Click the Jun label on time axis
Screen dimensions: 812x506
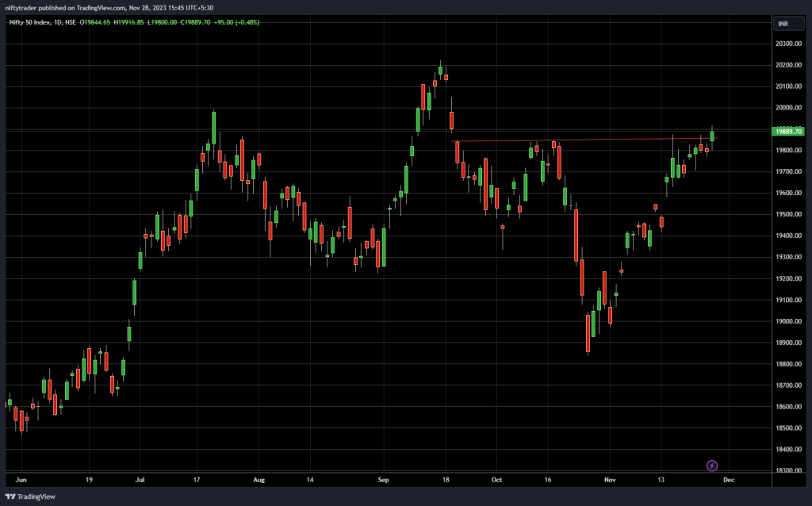click(21, 480)
